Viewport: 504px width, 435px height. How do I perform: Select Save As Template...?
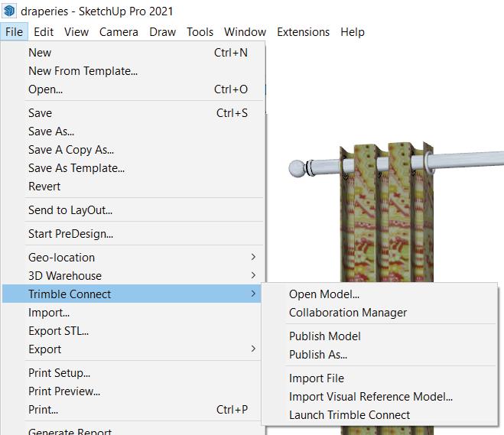[x=133, y=167]
